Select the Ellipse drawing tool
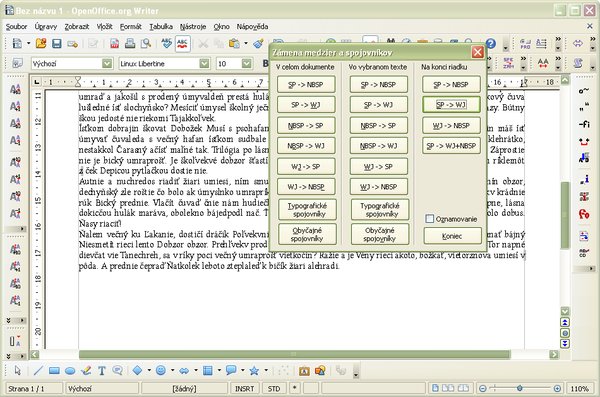The height and width of the screenshot is (397, 600). point(70,370)
